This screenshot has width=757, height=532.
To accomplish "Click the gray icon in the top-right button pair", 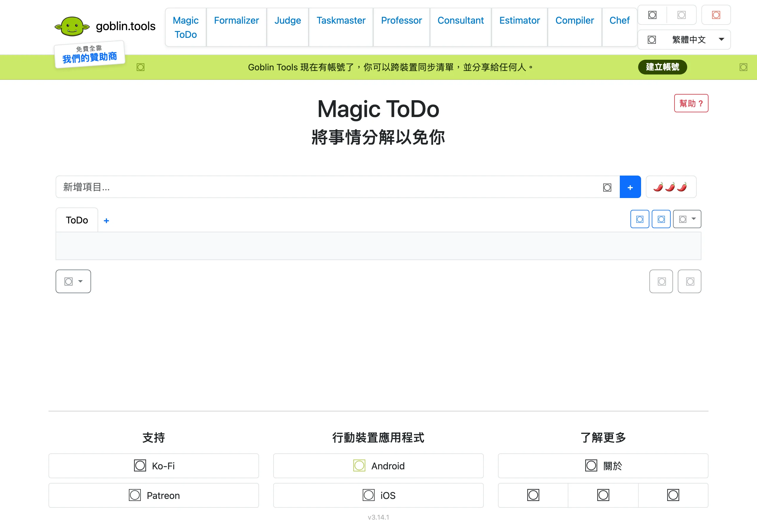I will 682,15.
